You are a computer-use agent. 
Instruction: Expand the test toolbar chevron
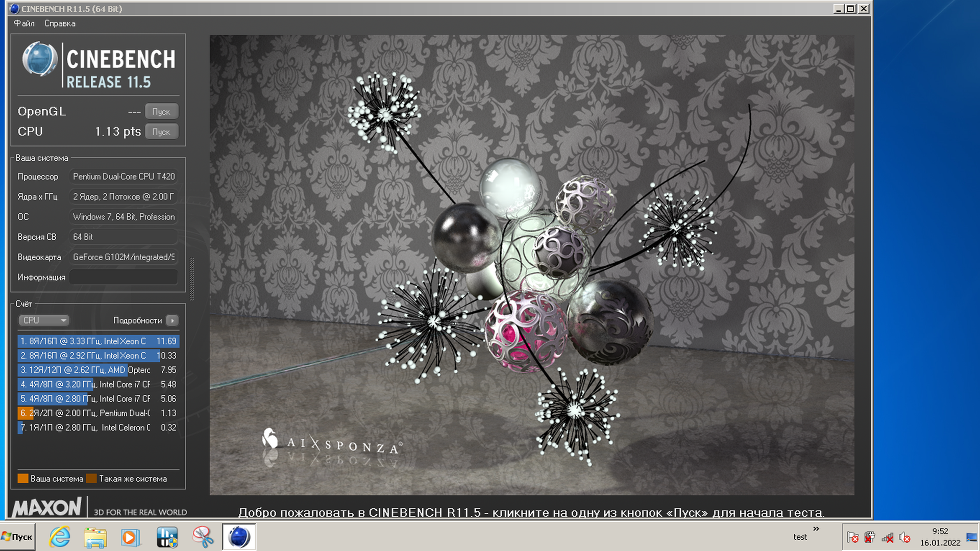816,529
